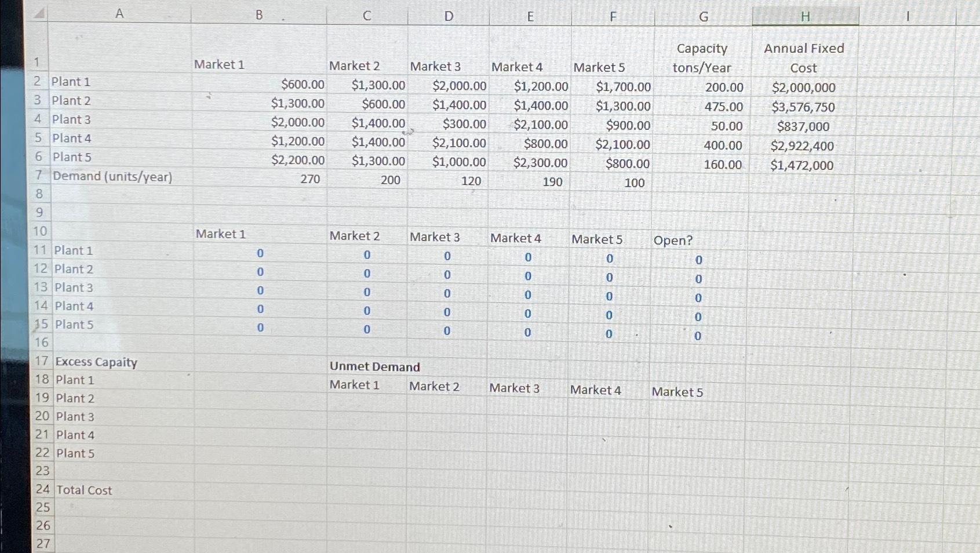Click Market 3 under Unmet Demand
Screen dimensions: 980x553
click(x=514, y=388)
